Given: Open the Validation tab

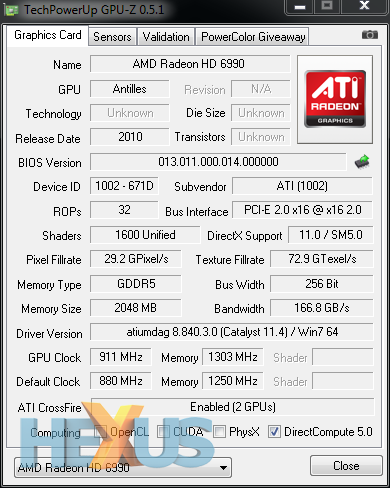Looking at the screenshot, I should 166,37.
